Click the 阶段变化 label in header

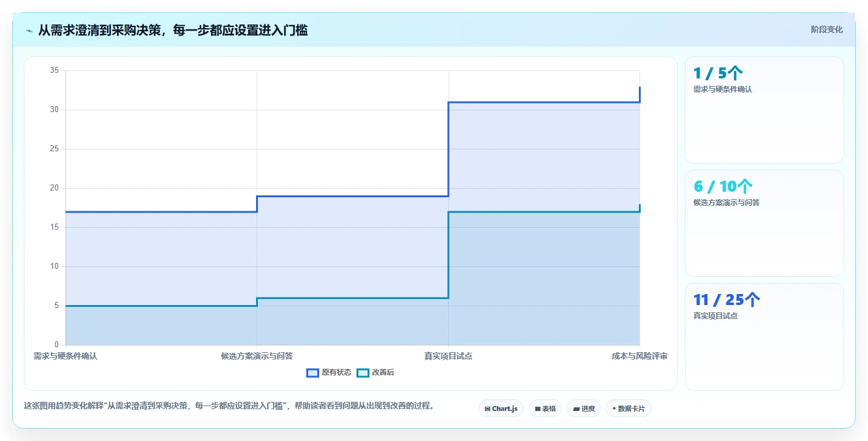point(827,29)
